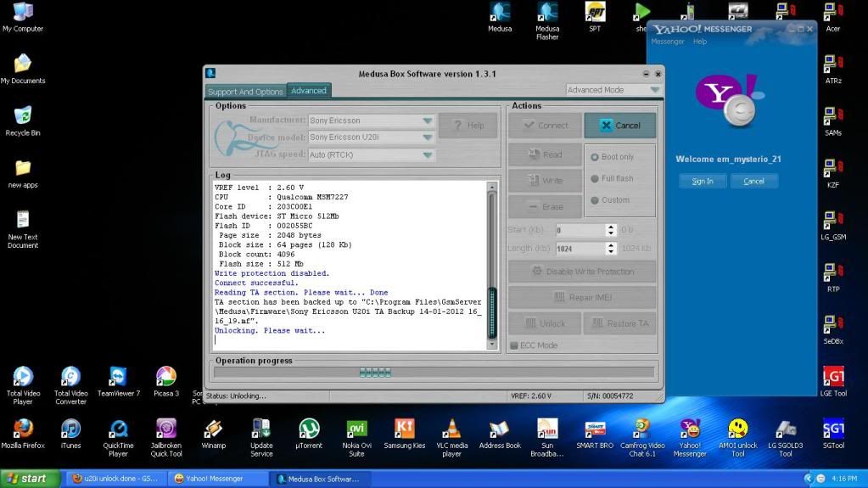This screenshot has height=488, width=868.
Task: Open the SGTool desktop icon
Action: (x=833, y=434)
